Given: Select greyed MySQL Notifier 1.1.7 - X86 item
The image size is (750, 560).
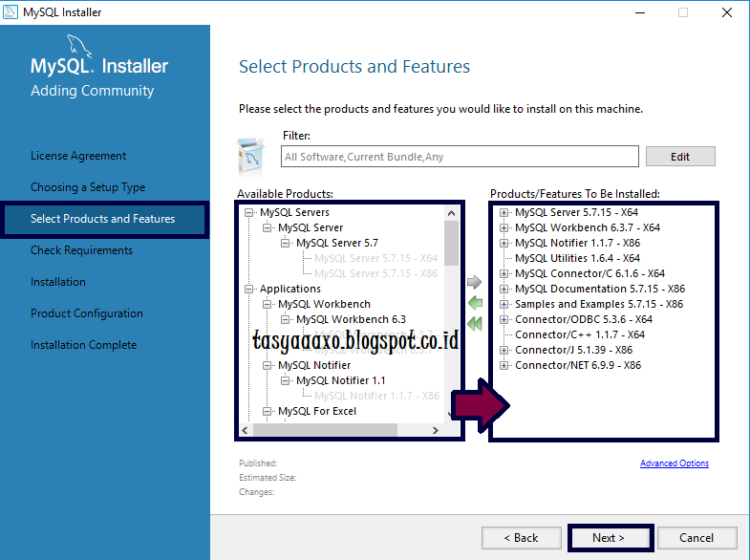Looking at the screenshot, I should tap(377, 396).
